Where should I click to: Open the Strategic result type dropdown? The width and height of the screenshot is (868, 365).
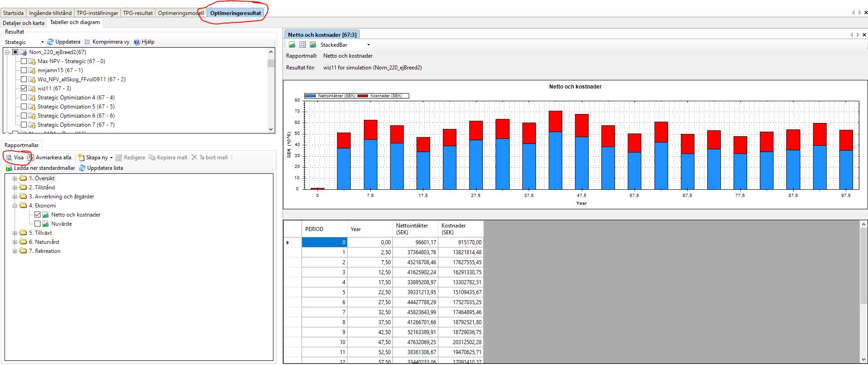[x=42, y=42]
